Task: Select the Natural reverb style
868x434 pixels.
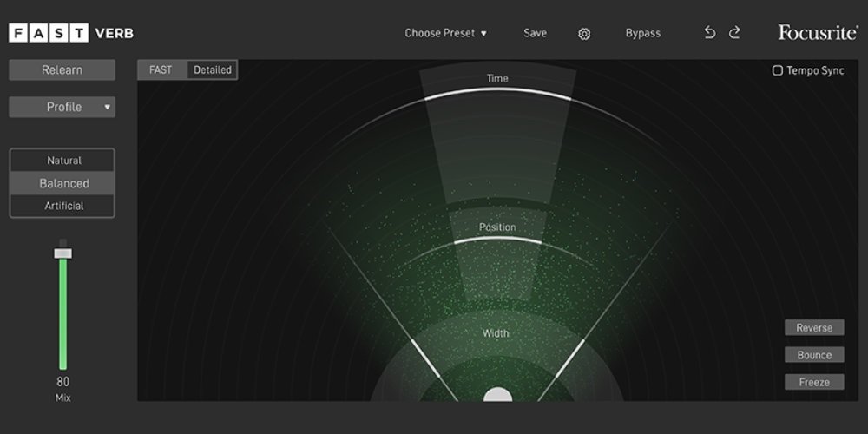Action: [63, 161]
